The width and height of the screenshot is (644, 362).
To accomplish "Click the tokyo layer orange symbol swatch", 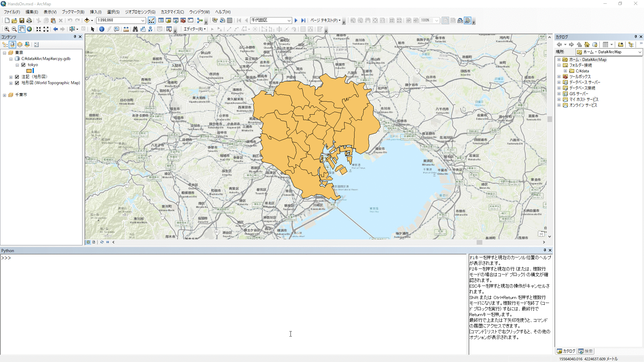I will [29, 71].
